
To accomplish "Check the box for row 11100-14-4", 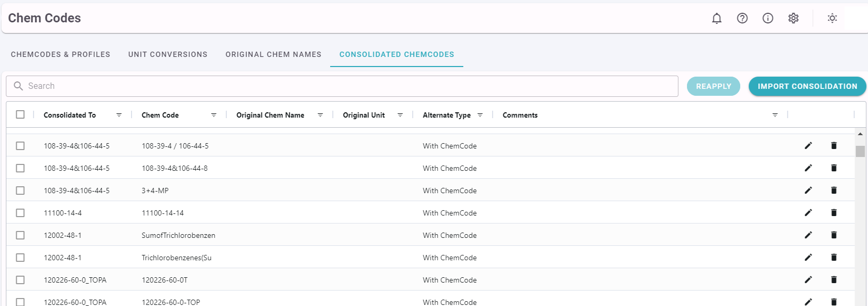I will [20, 213].
